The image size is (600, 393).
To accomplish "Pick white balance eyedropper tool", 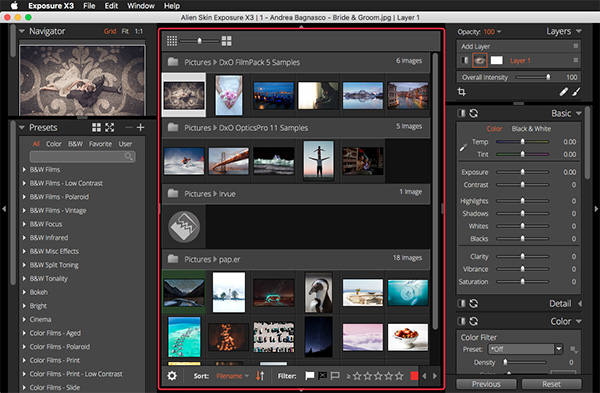I will (x=463, y=147).
